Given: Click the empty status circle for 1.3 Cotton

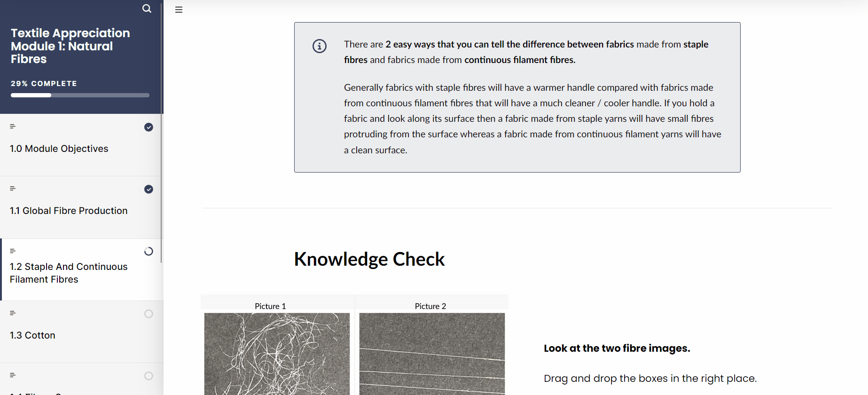Looking at the screenshot, I should click(149, 314).
